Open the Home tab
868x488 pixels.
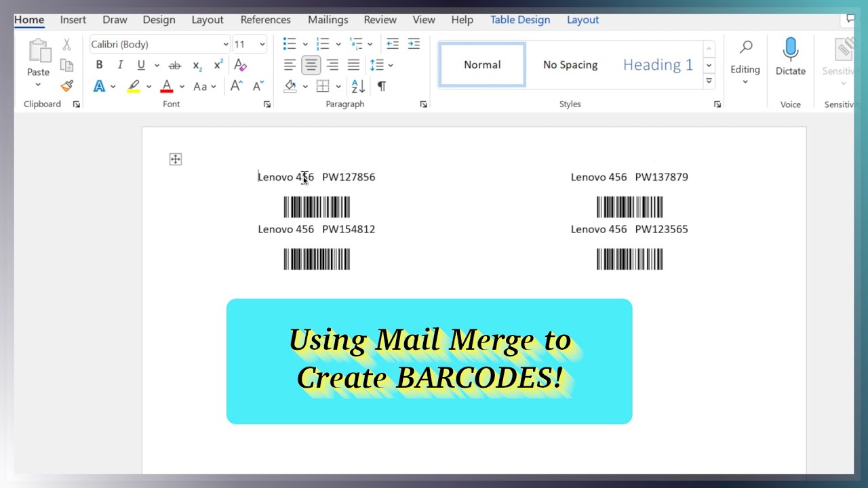click(29, 20)
